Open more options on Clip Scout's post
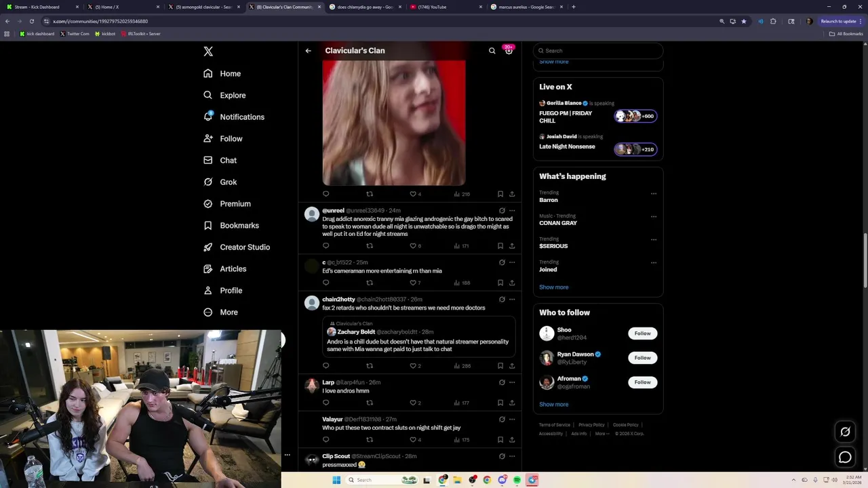868x488 pixels. (512, 456)
